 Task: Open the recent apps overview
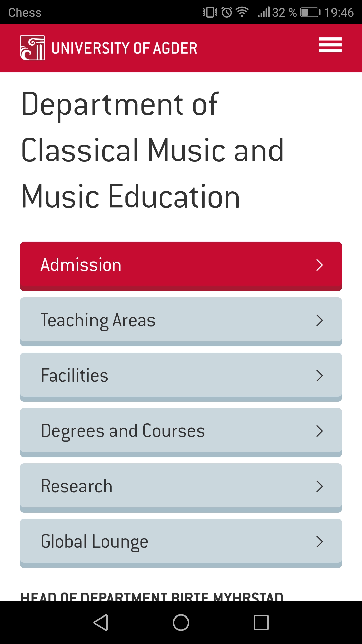pyautogui.click(x=261, y=623)
